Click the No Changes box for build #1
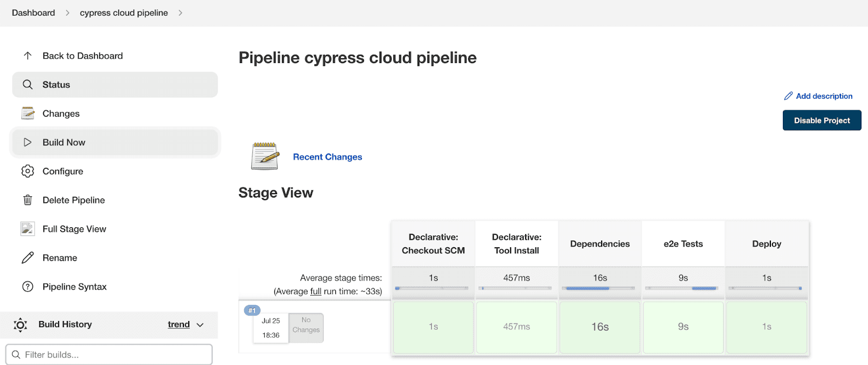The height and width of the screenshot is (365, 868). (306, 328)
